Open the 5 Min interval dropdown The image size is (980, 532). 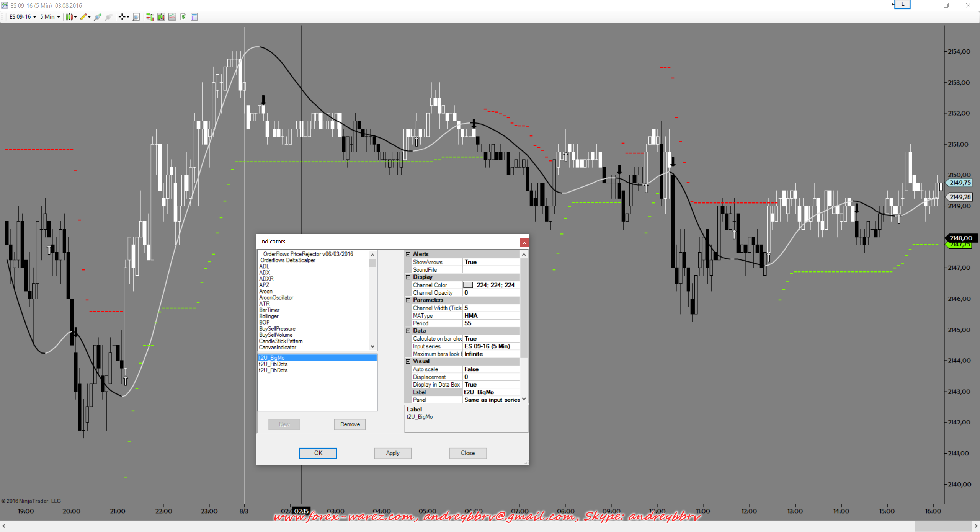[x=50, y=17]
